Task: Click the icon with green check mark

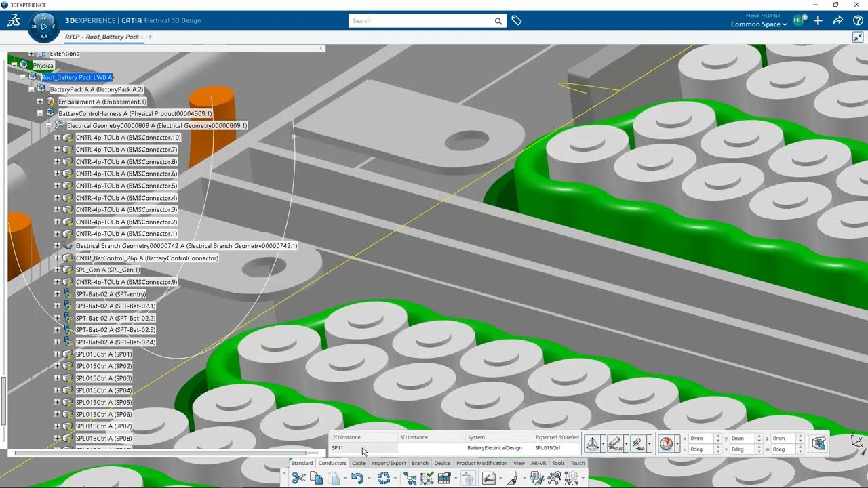Action: (x=427, y=478)
